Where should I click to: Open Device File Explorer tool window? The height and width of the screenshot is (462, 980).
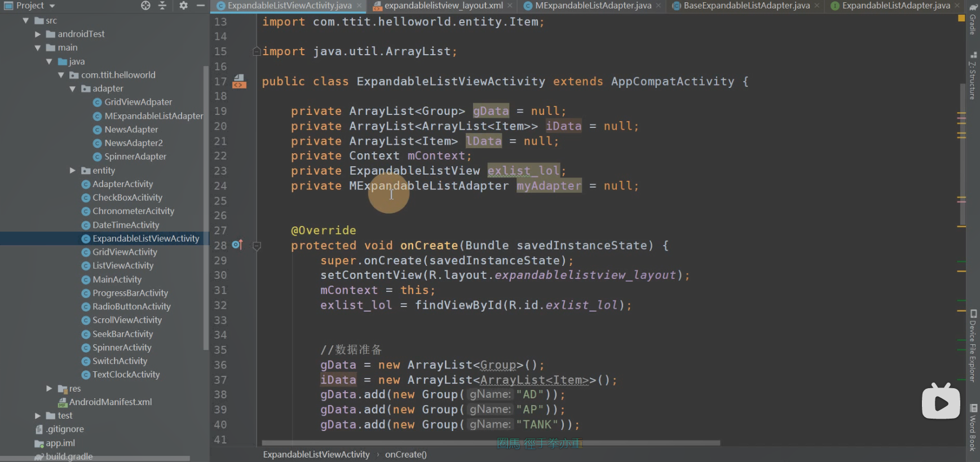point(973,345)
